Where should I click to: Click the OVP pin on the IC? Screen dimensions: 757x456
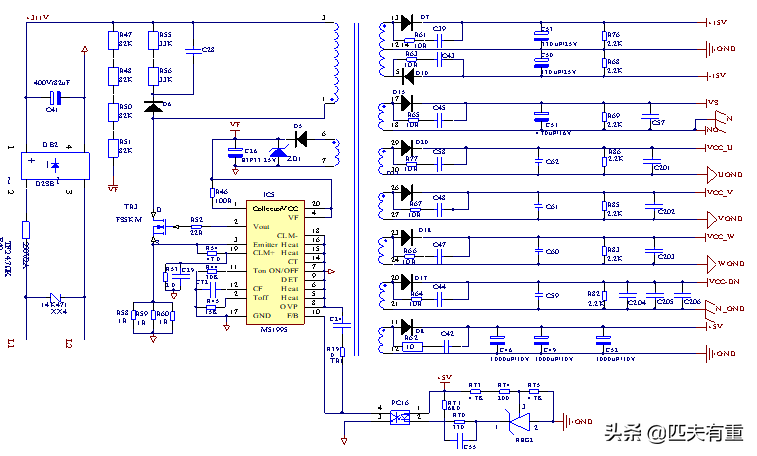tap(289, 304)
